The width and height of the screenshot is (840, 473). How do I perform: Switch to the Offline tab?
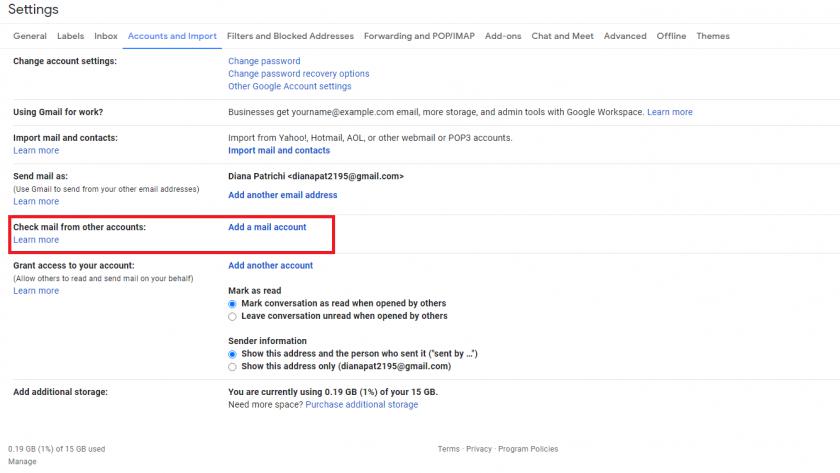tap(671, 36)
